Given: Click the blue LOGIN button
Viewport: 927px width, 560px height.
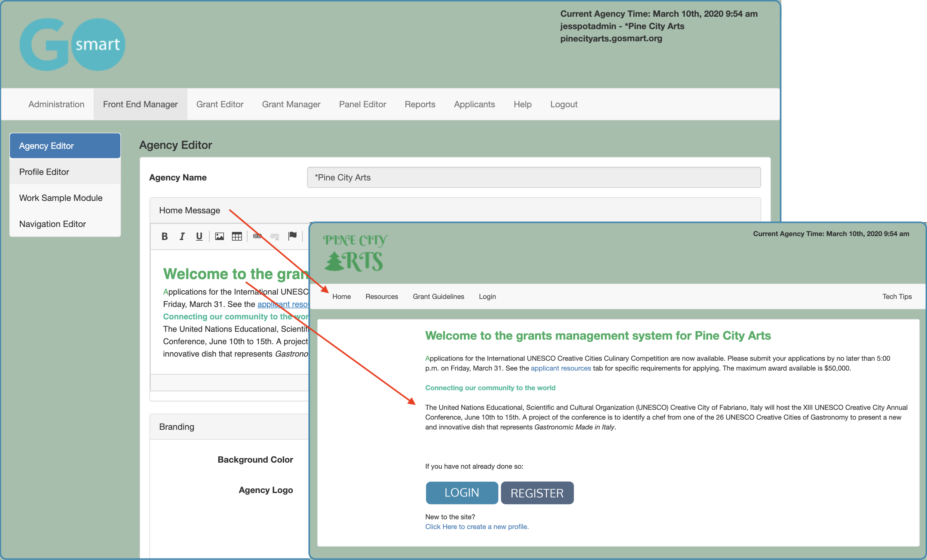Looking at the screenshot, I should 461,493.
